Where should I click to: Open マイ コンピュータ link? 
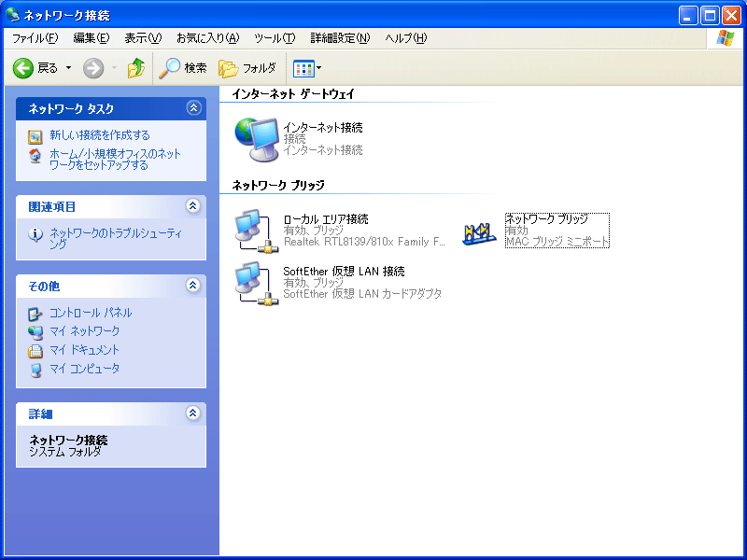coord(84,369)
